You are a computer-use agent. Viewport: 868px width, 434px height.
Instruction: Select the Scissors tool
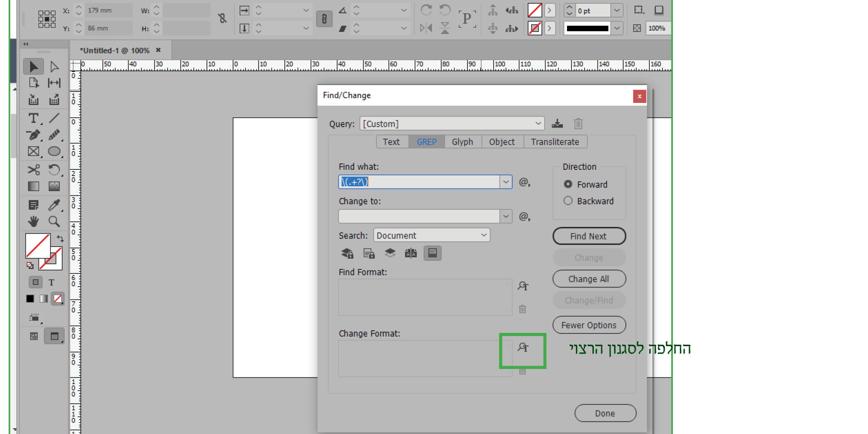coord(33,170)
